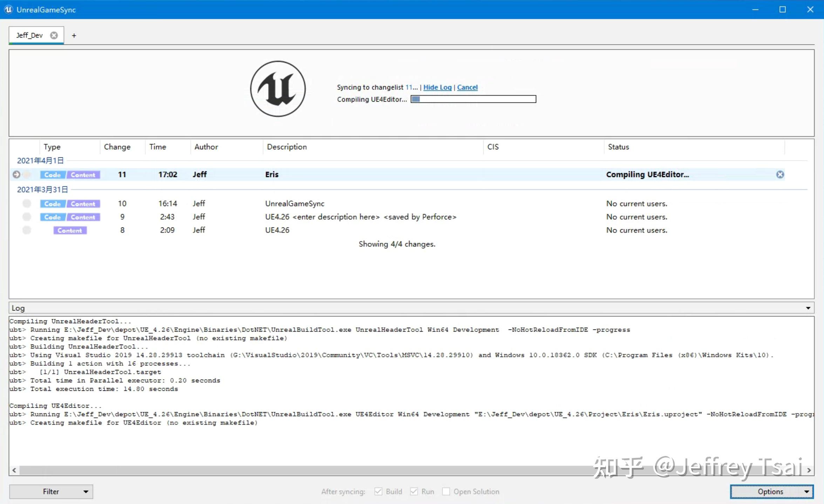Toggle the Build checkbox under After syncing

pos(378,491)
